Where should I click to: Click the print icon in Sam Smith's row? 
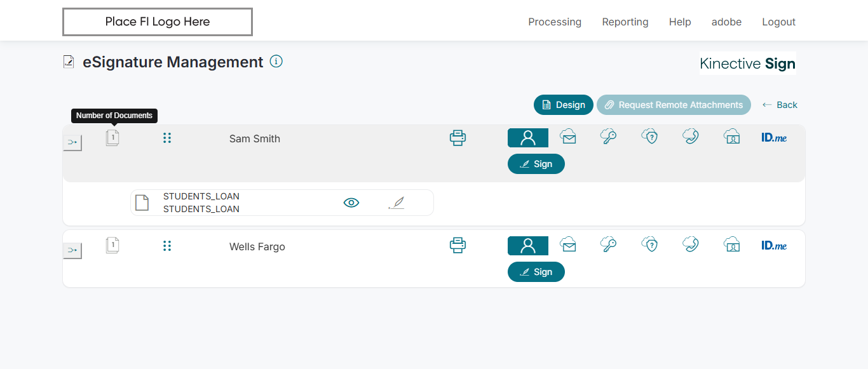(x=458, y=138)
